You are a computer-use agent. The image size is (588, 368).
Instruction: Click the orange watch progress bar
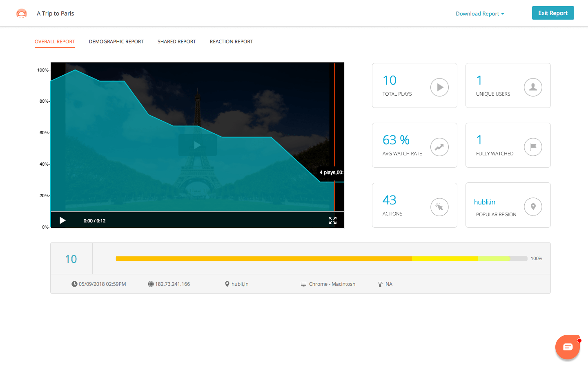pyautogui.click(x=264, y=258)
